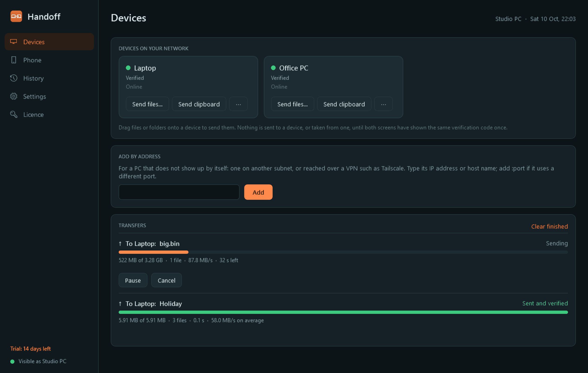Open the Office PC more options (···) menu
Screen dimensions: 588x373
click(384, 104)
